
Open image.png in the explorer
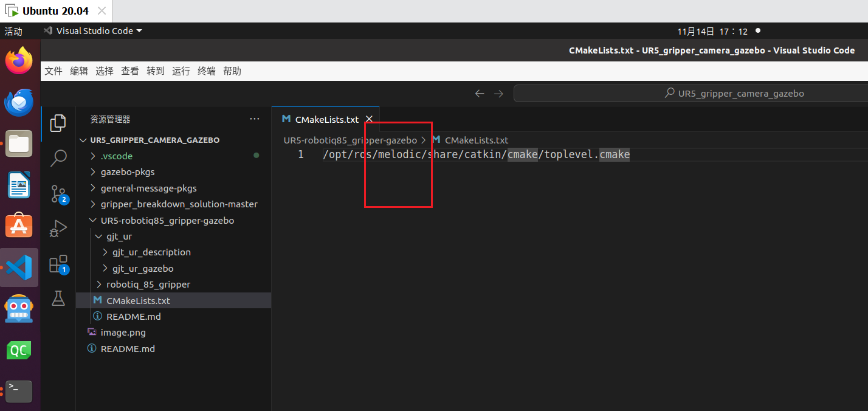(173, 333)
